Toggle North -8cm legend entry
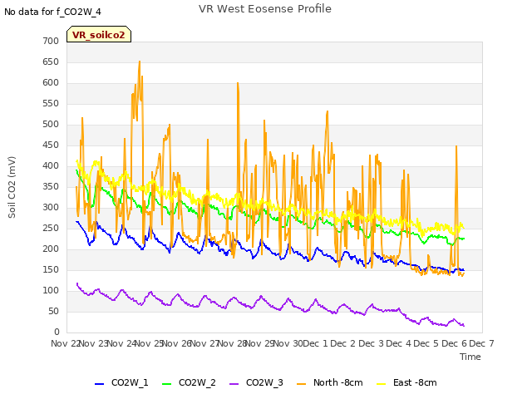Image resolution: width=532 pixels, height=399 pixels. coord(330,382)
